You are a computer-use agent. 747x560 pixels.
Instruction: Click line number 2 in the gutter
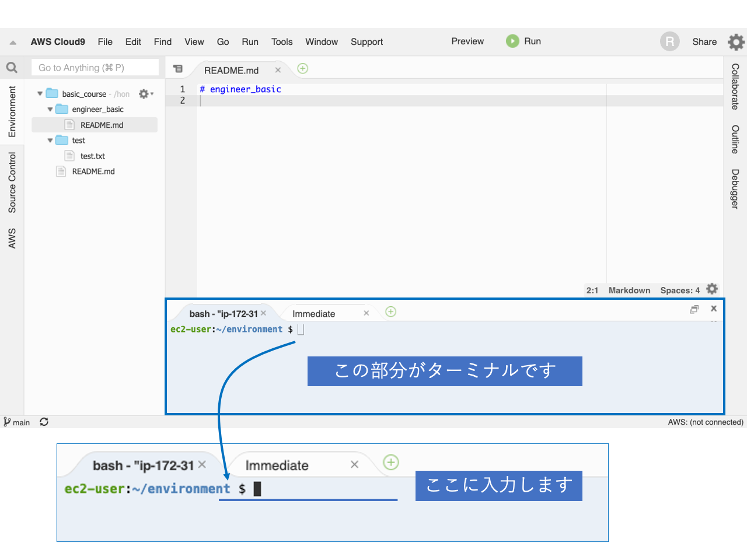[x=182, y=100]
